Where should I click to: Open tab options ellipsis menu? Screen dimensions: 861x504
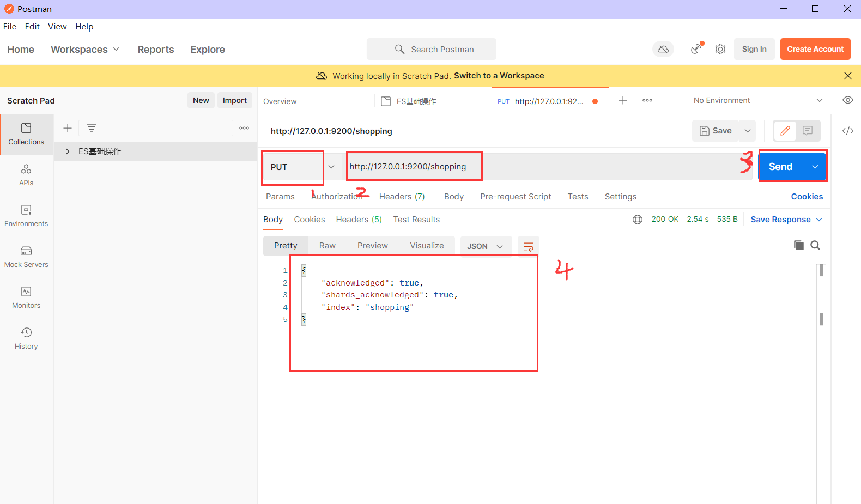647,100
